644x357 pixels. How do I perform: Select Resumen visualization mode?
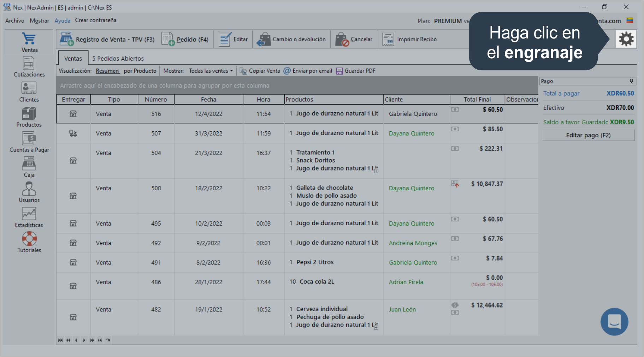(107, 71)
